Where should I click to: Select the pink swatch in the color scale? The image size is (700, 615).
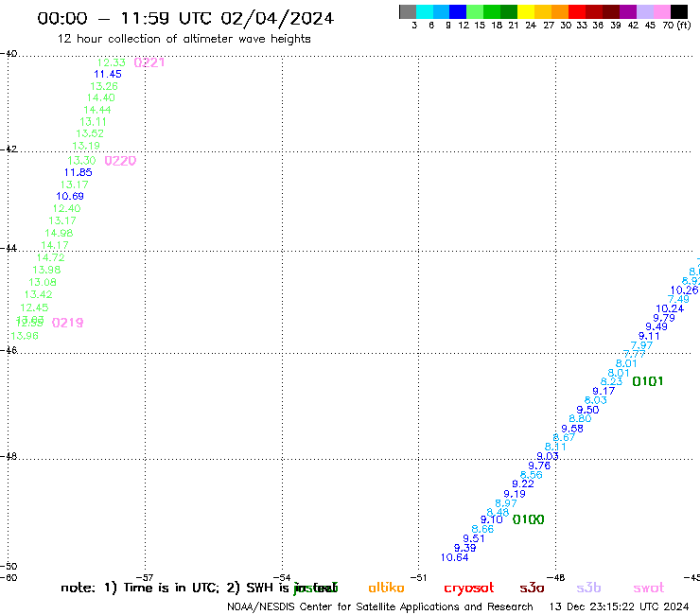click(x=661, y=11)
